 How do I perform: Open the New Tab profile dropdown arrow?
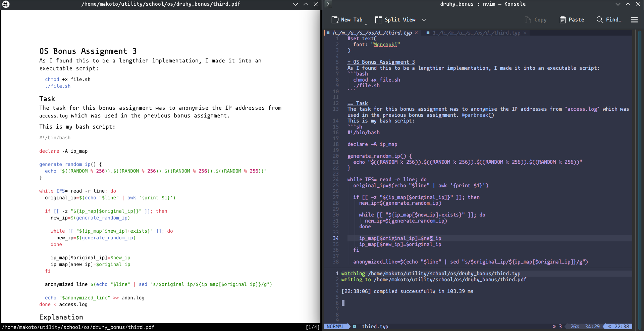tap(366, 24)
